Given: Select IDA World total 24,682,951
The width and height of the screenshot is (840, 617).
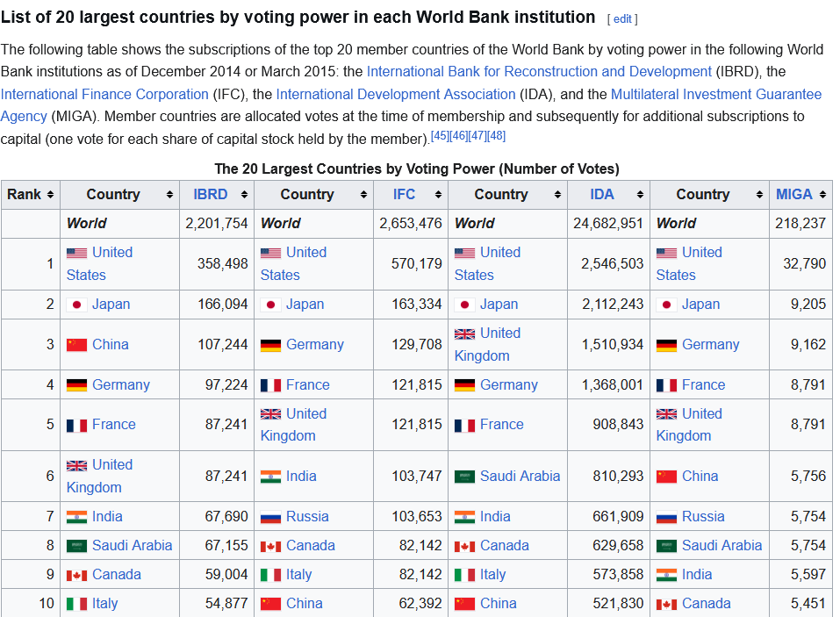Looking at the screenshot, I should coord(608,223).
